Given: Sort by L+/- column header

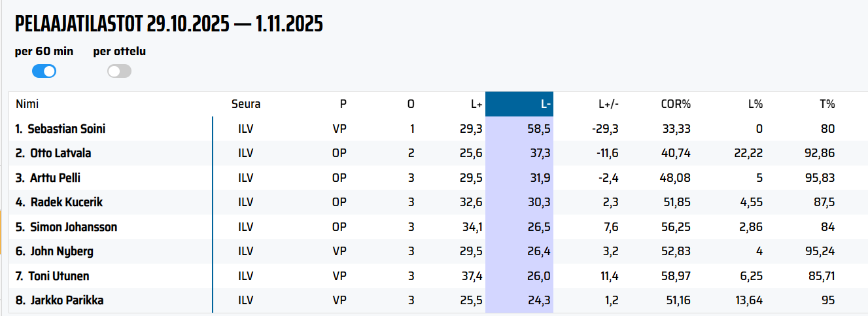Looking at the screenshot, I should coord(608,104).
